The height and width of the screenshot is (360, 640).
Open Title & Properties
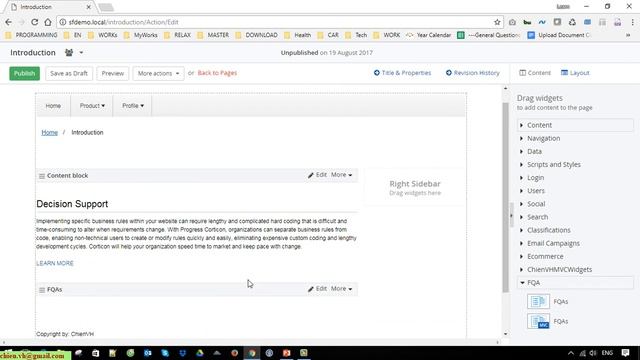[x=402, y=73]
